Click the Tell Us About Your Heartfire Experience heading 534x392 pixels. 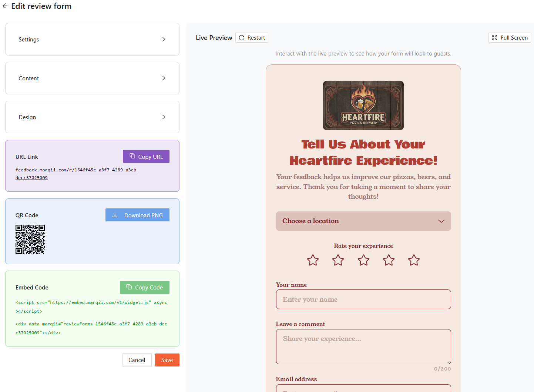pos(363,152)
